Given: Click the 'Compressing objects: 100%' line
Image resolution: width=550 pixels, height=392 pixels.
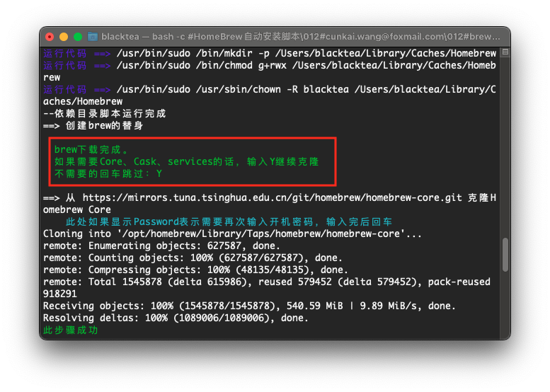Looking at the screenshot, I should [x=195, y=270].
